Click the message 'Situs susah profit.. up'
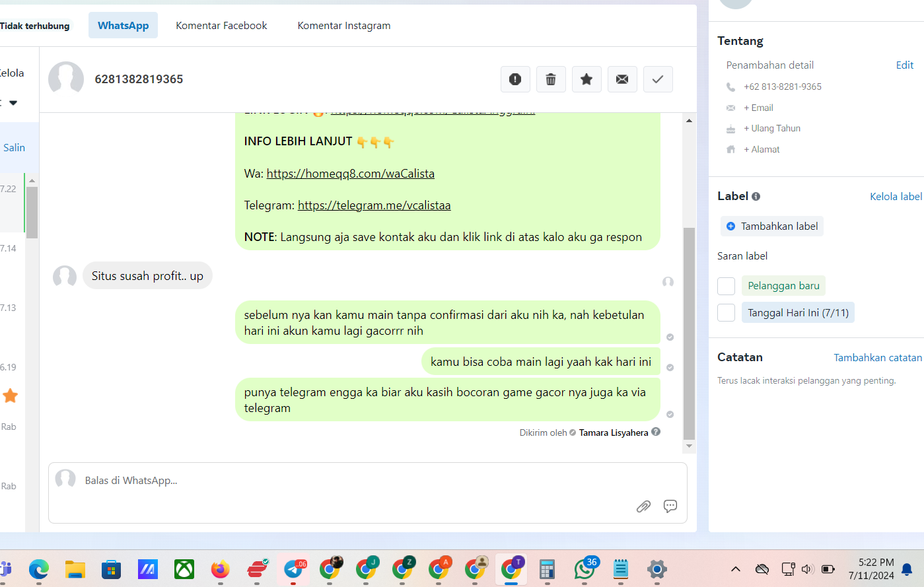 point(147,276)
